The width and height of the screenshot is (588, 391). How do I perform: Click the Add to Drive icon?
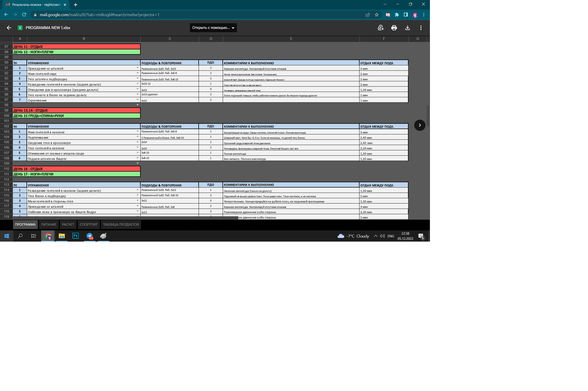(x=380, y=28)
